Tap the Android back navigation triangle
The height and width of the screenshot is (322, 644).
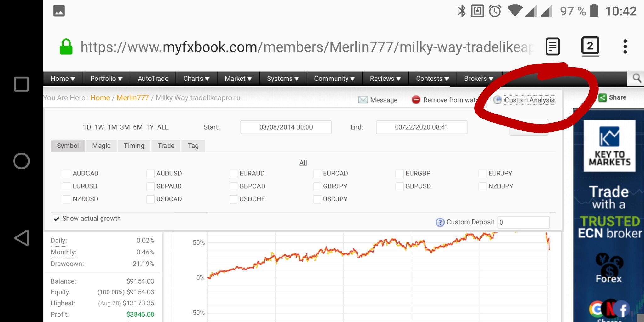[x=21, y=238]
